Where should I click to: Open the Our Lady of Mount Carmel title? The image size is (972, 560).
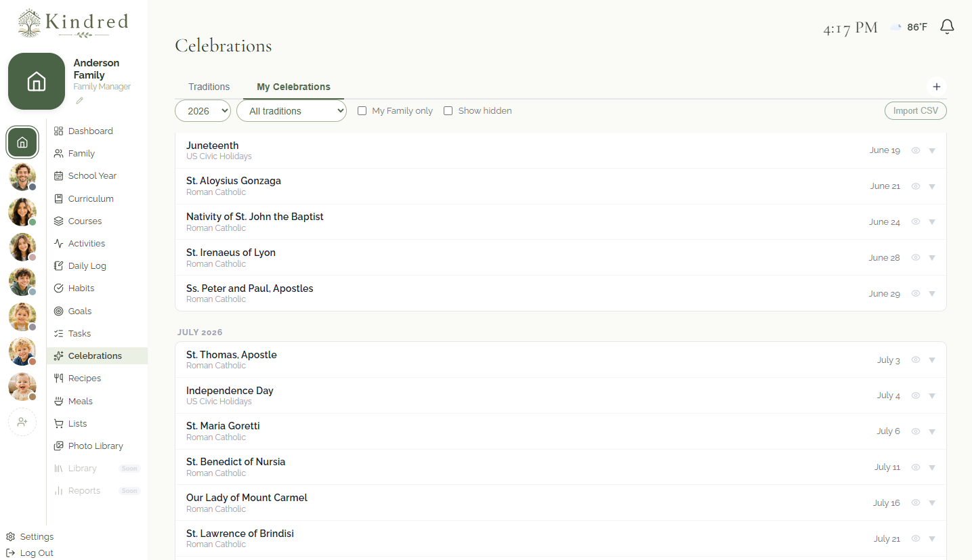tap(247, 497)
